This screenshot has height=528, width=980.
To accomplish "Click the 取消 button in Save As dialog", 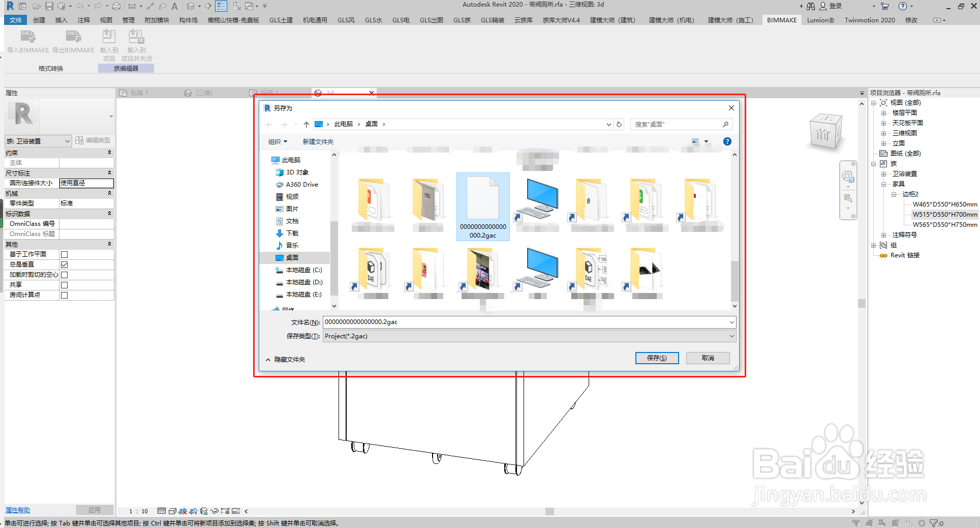I will (x=708, y=358).
